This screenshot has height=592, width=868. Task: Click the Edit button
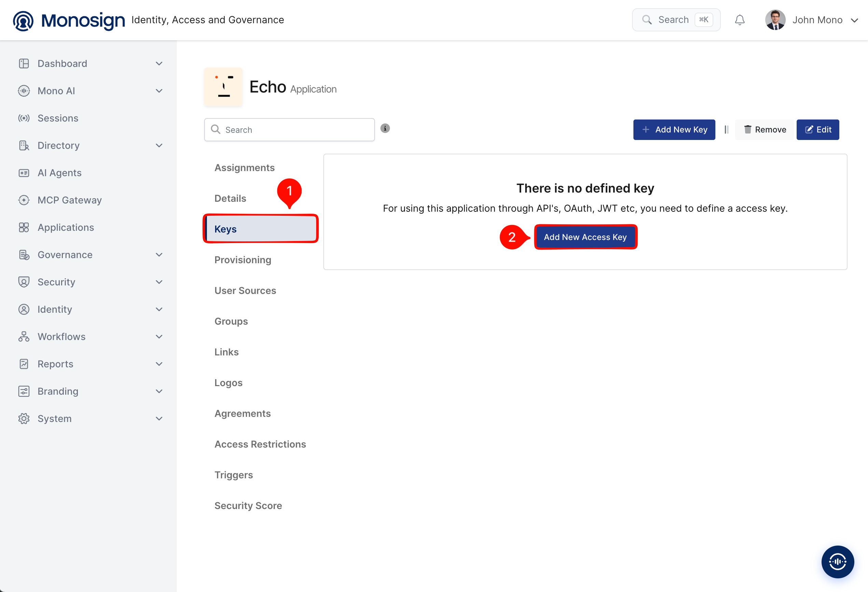[x=818, y=130]
